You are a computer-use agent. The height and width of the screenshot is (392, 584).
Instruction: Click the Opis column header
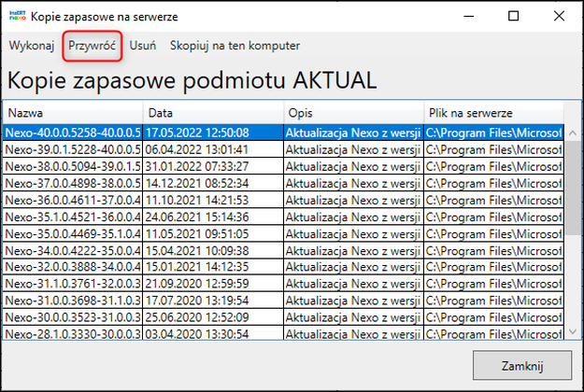[354, 113]
